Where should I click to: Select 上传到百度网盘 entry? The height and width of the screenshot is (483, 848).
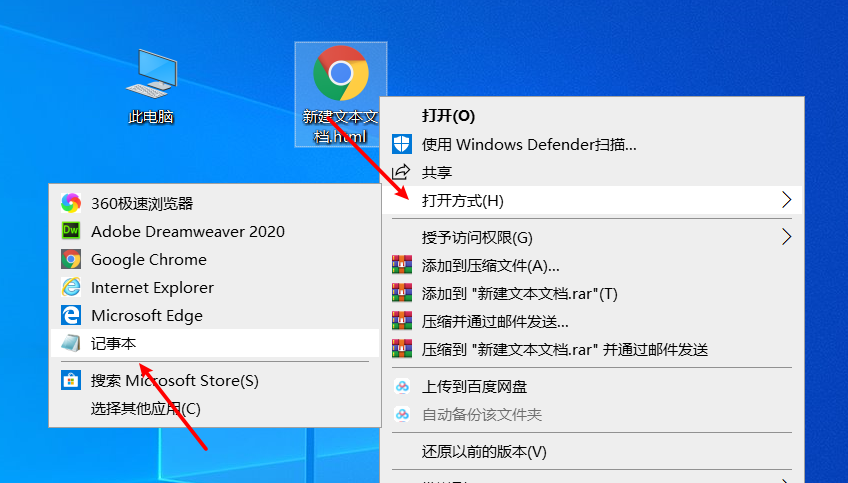point(593,386)
